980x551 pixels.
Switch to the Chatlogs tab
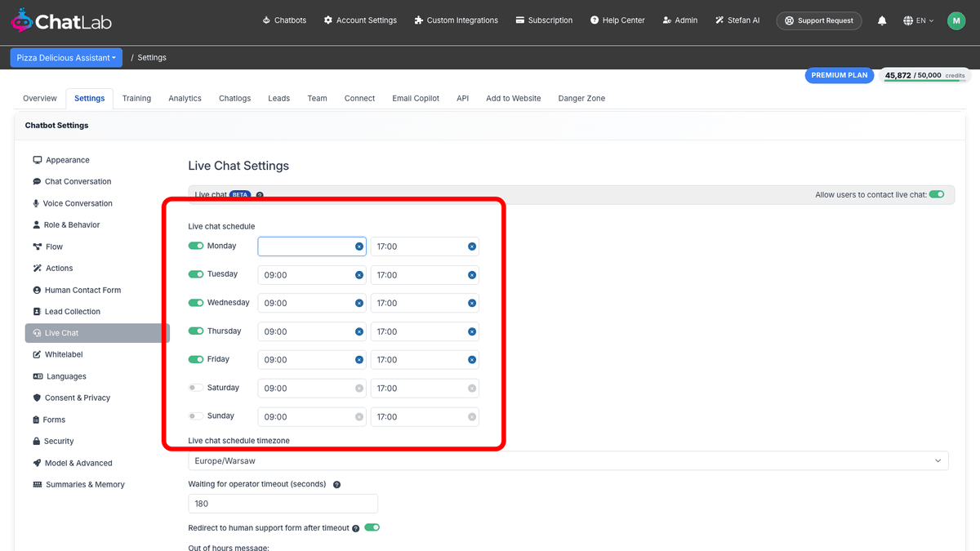(235, 98)
